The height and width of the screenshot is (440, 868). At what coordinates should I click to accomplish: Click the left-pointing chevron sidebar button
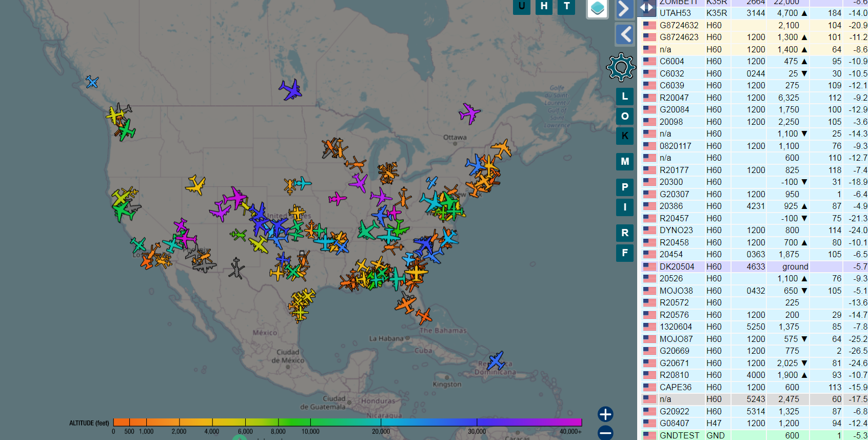click(624, 35)
